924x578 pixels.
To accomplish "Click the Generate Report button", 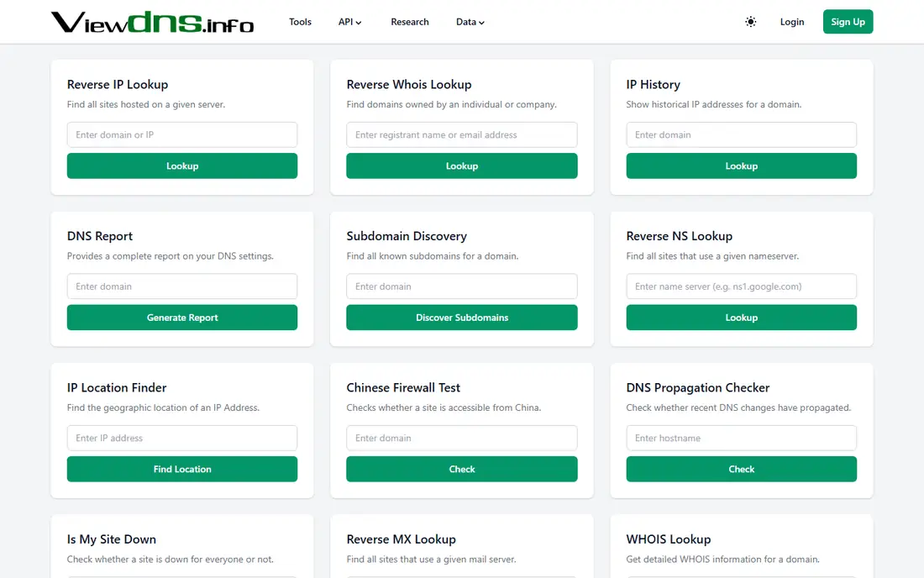I will (x=182, y=318).
